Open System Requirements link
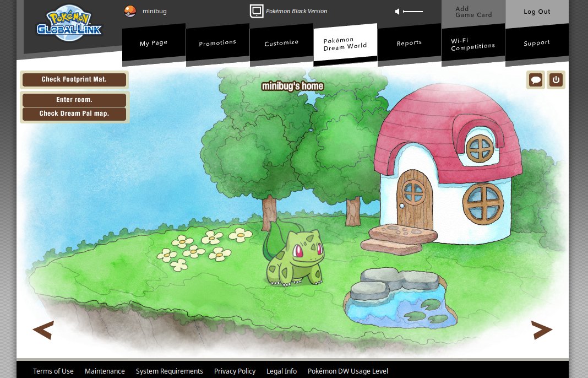 click(169, 371)
